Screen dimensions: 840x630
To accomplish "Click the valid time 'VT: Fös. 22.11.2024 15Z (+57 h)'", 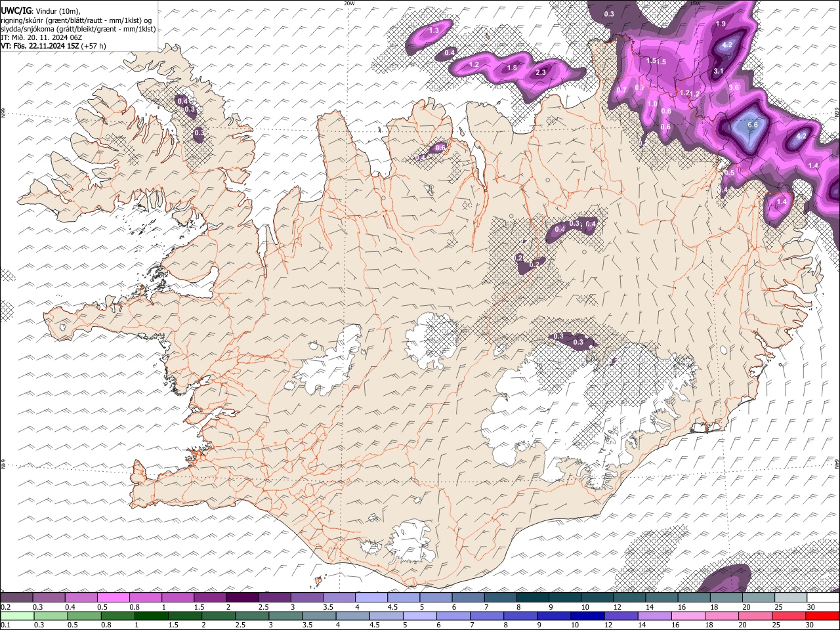I will tap(53, 46).
